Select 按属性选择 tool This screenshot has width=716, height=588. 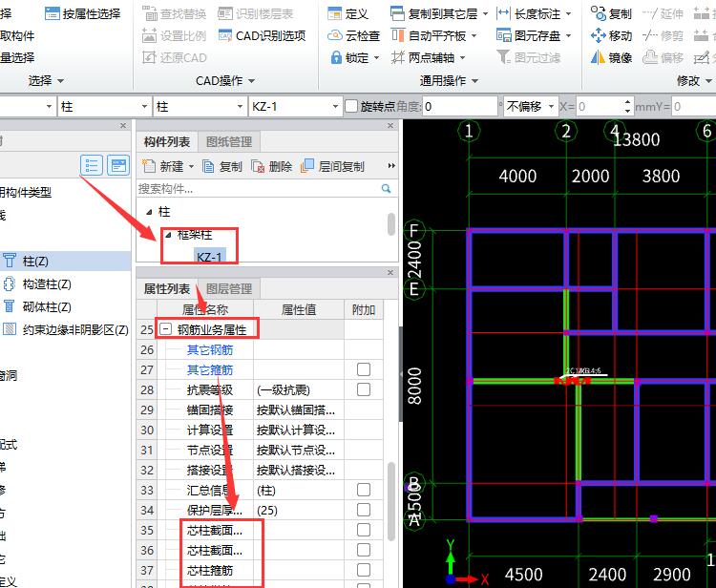(83, 13)
